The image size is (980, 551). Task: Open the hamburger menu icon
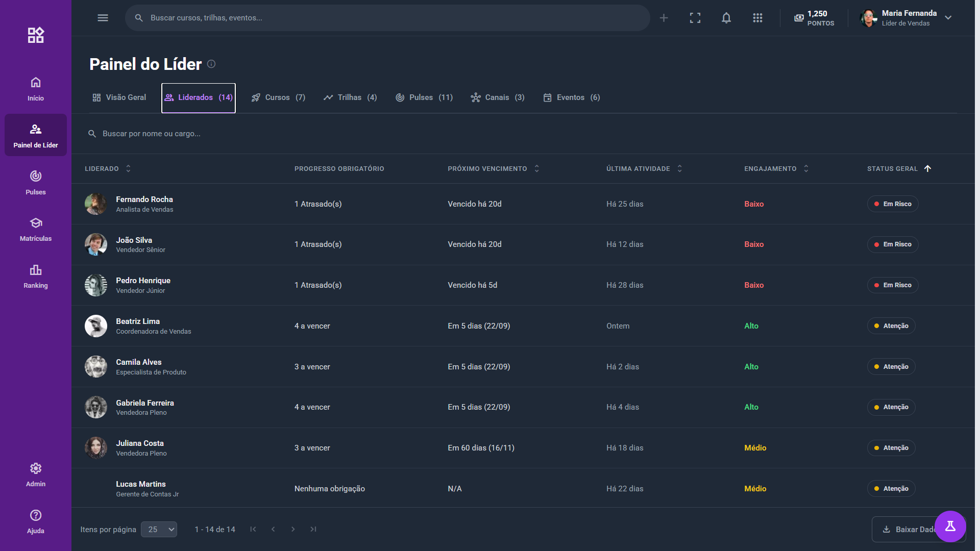click(x=103, y=18)
